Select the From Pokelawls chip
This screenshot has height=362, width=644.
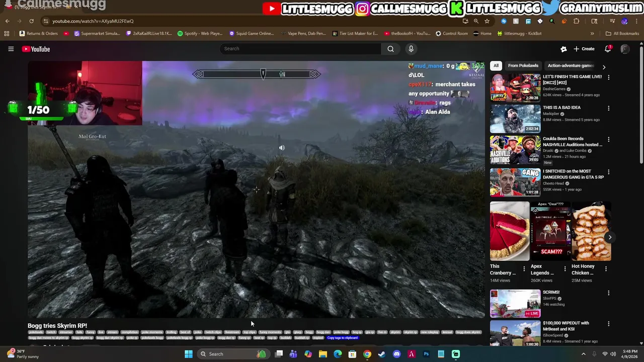(523, 65)
